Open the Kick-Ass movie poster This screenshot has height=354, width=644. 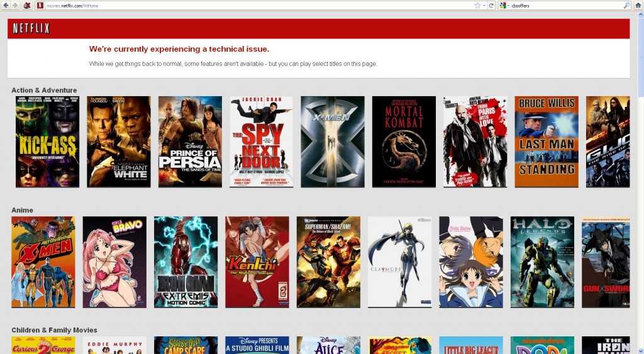click(x=47, y=141)
